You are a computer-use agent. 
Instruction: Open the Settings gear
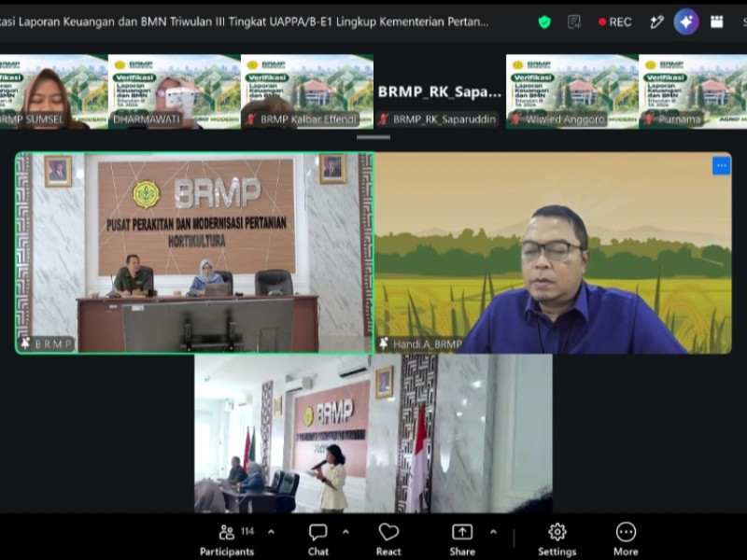pyautogui.click(x=557, y=540)
